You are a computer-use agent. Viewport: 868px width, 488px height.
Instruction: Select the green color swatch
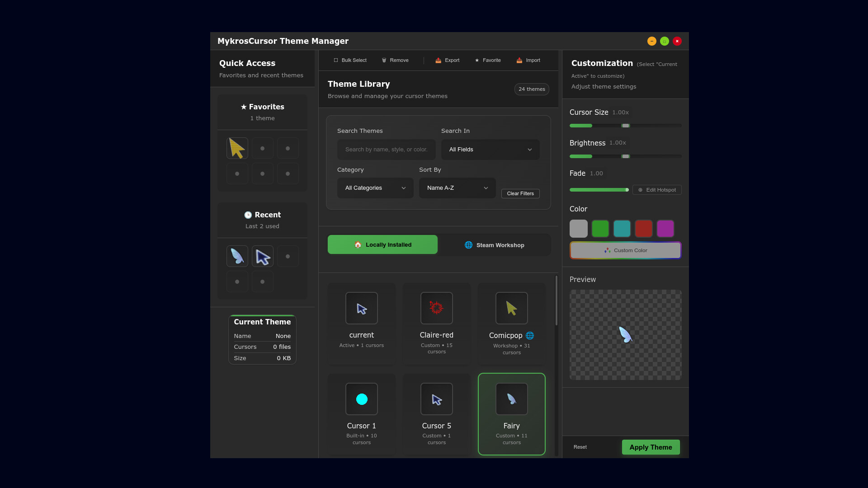pyautogui.click(x=600, y=228)
